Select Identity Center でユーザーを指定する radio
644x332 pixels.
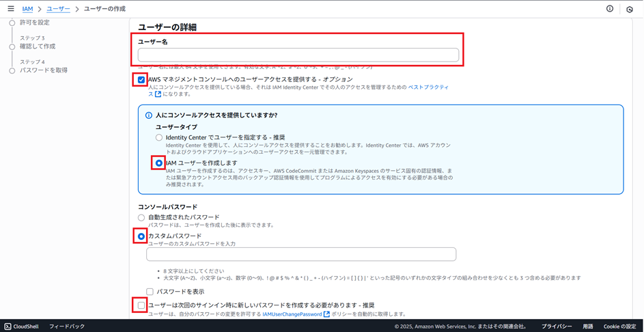click(159, 138)
